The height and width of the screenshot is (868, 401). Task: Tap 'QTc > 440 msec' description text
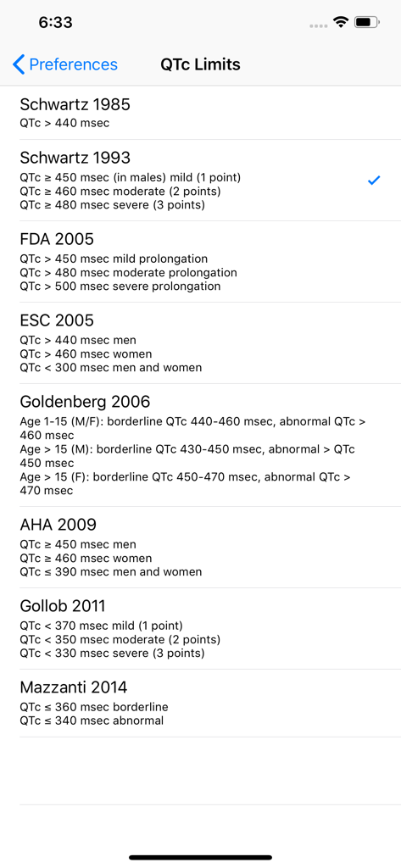pyautogui.click(x=64, y=123)
